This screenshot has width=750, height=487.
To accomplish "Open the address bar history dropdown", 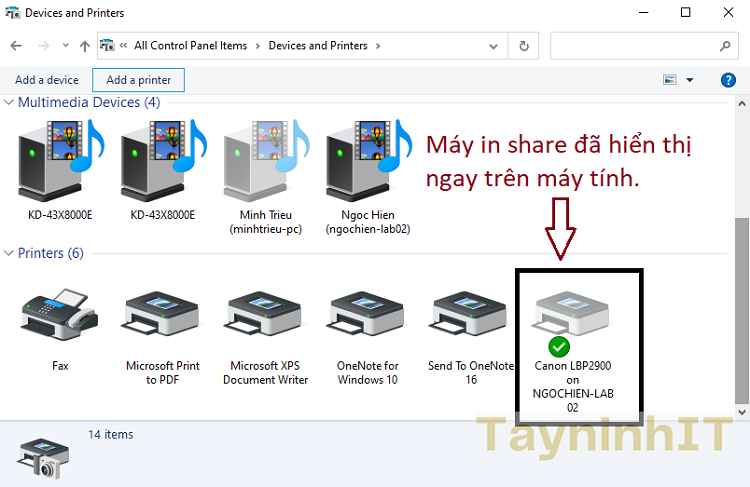I will [494, 46].
